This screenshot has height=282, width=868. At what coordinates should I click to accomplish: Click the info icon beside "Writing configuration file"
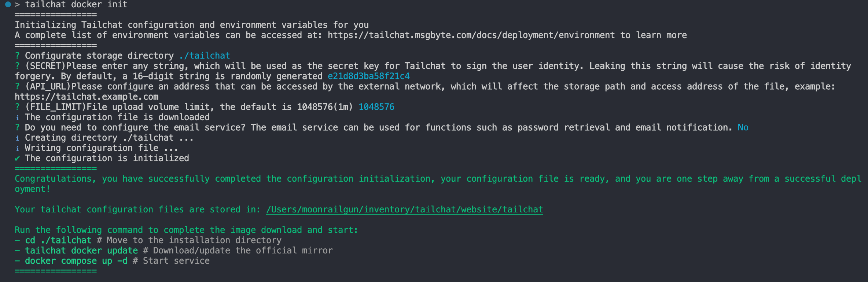(17, 148)
